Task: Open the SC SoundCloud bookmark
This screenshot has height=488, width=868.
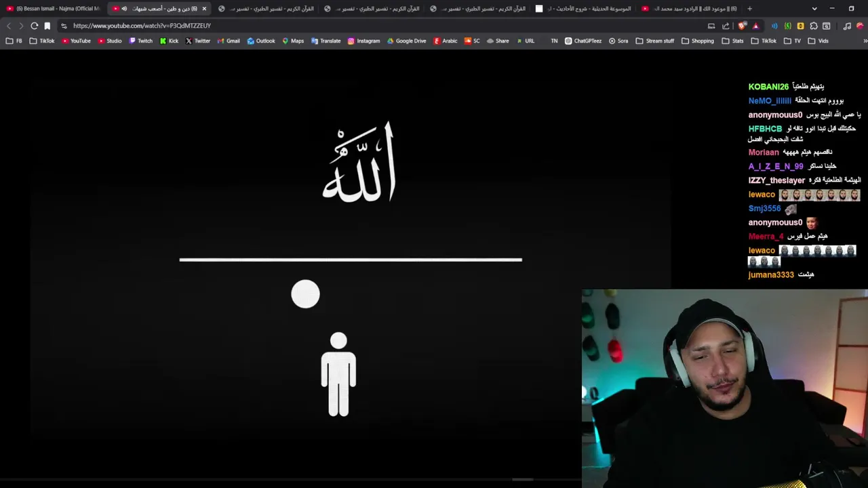Action: [472, 41]
